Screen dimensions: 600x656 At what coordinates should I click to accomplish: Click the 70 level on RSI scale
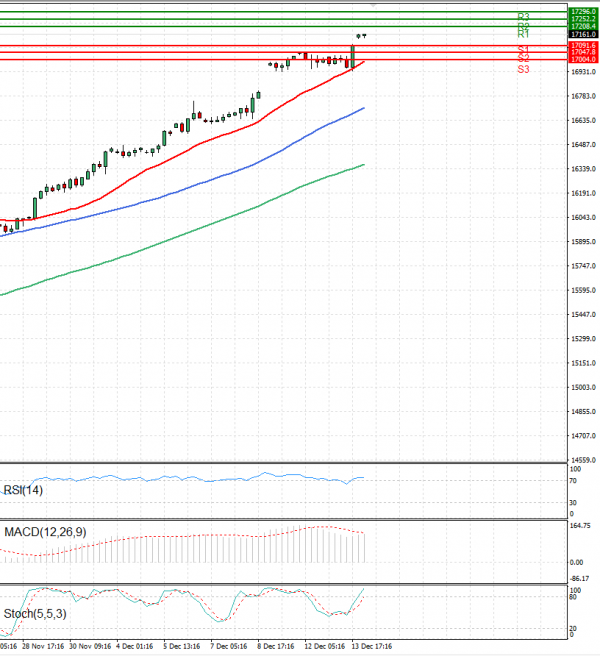click(x=573, y=481)
